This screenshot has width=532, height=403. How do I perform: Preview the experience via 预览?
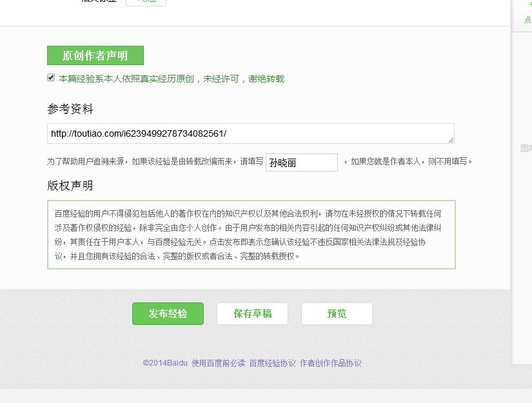[x=337, y=313]
